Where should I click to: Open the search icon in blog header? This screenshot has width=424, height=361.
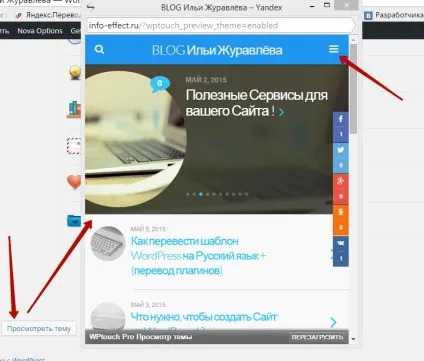tap(99, 50)
